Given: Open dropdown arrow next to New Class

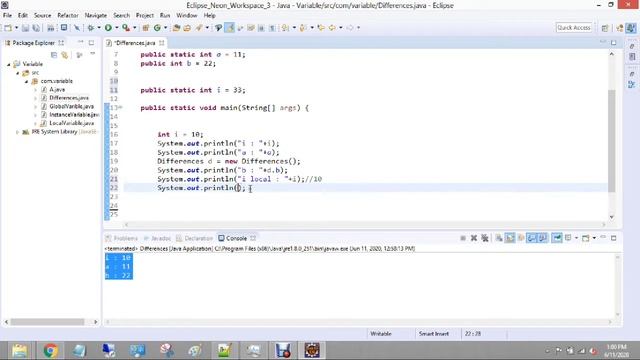Looking at the screenshot, I should [x=165, y=28].
